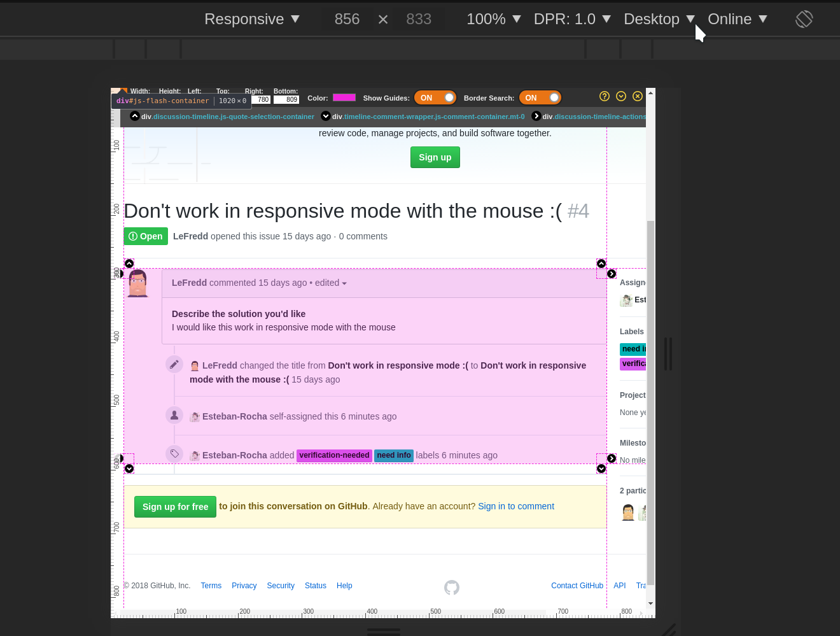Click the rotate viewport icon
Viewport: 840px width, 636px height.
click(804, 19)
